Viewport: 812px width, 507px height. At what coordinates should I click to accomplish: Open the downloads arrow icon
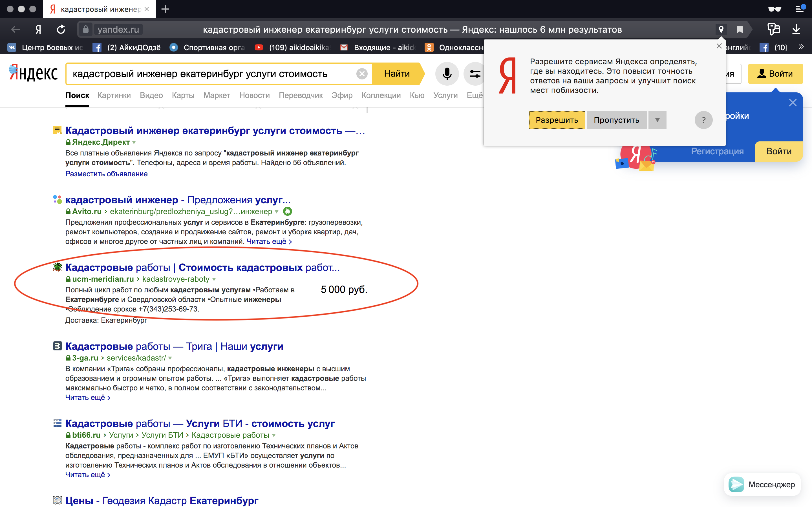coord(796,30)
